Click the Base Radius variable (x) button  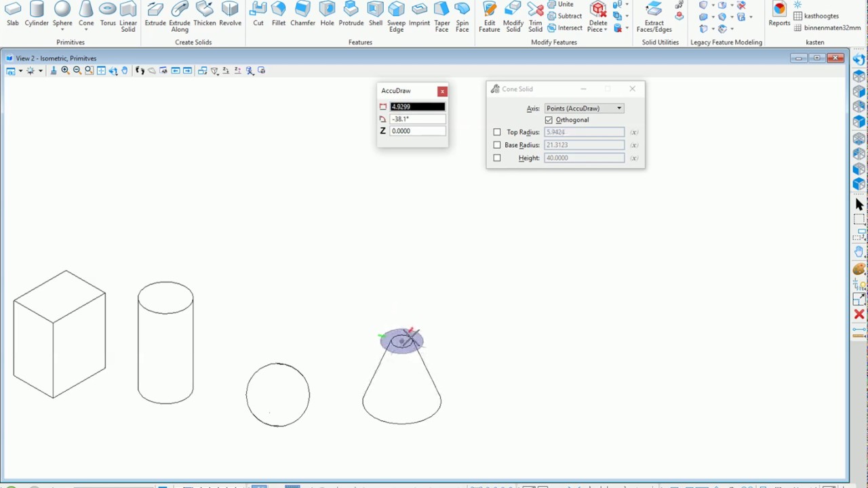point(634,145)
